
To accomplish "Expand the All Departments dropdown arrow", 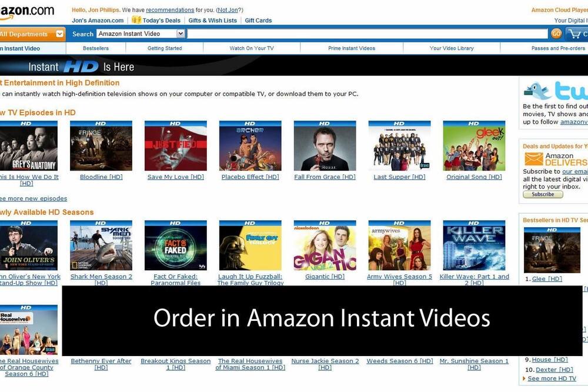I will 59,34.
